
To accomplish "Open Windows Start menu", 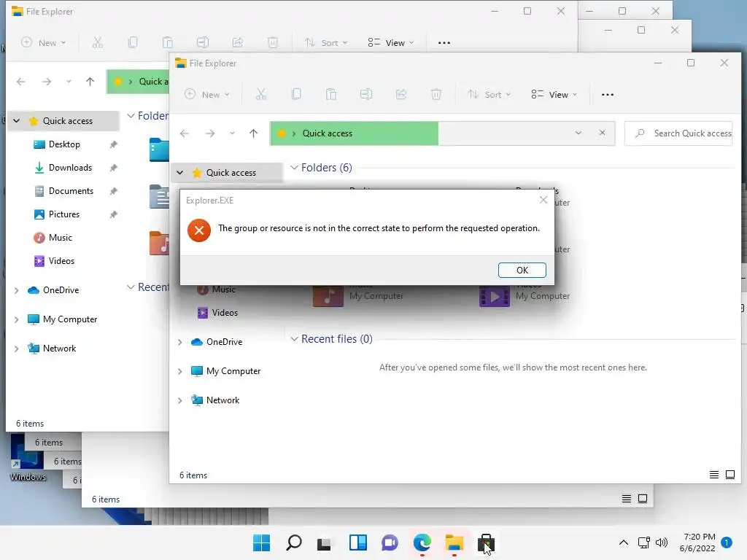I will tap(261, 542).
